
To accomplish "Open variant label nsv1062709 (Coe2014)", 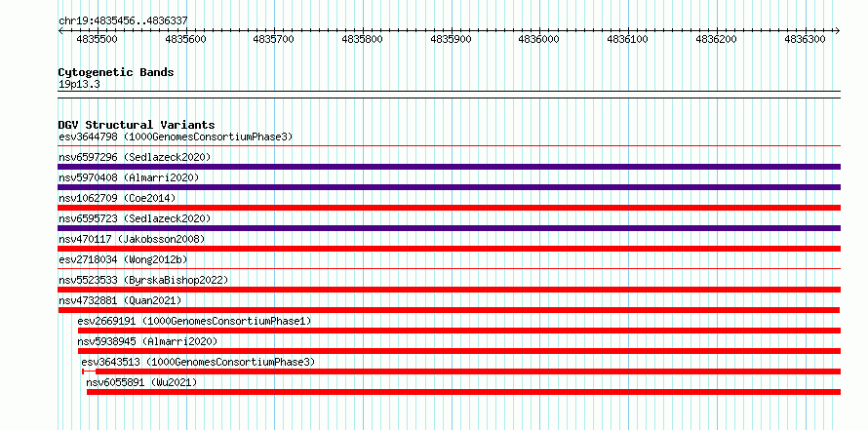I will (117, 198).
